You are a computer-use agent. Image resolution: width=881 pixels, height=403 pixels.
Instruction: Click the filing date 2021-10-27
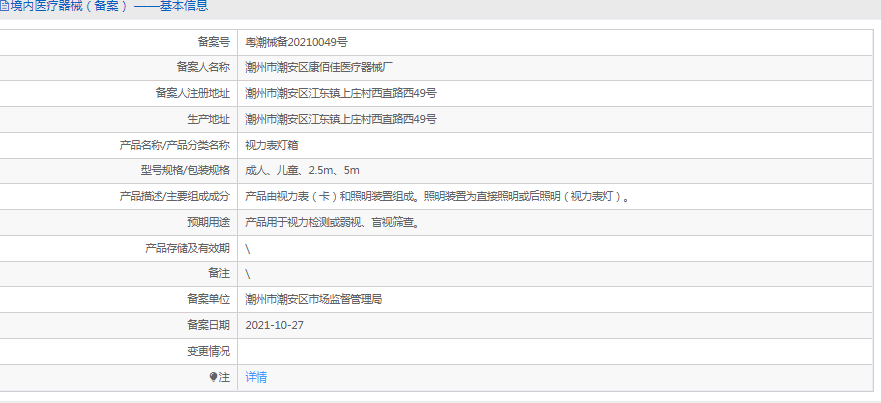[x=274, y=325]
